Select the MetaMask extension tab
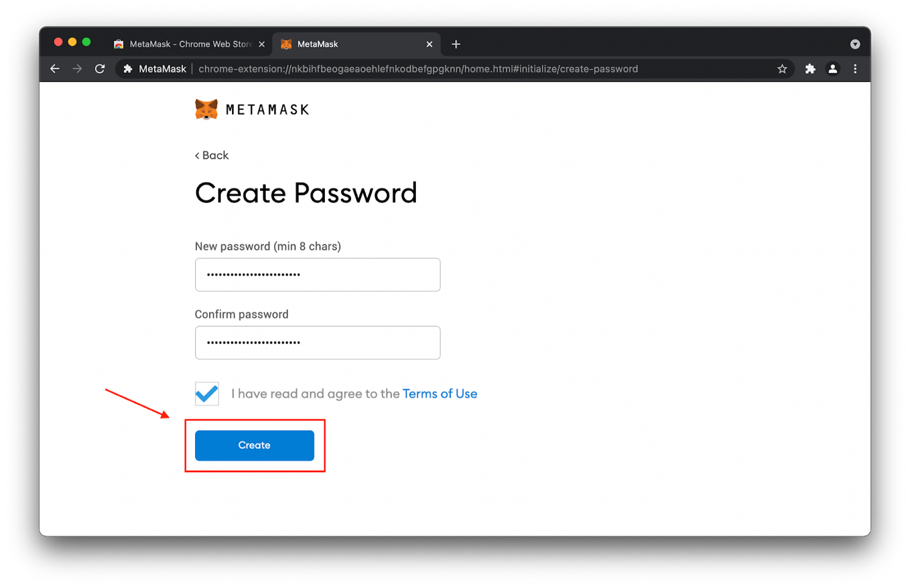Image resolution: width=910 pixels, height=588 pixels. click(x=351, y=44)
